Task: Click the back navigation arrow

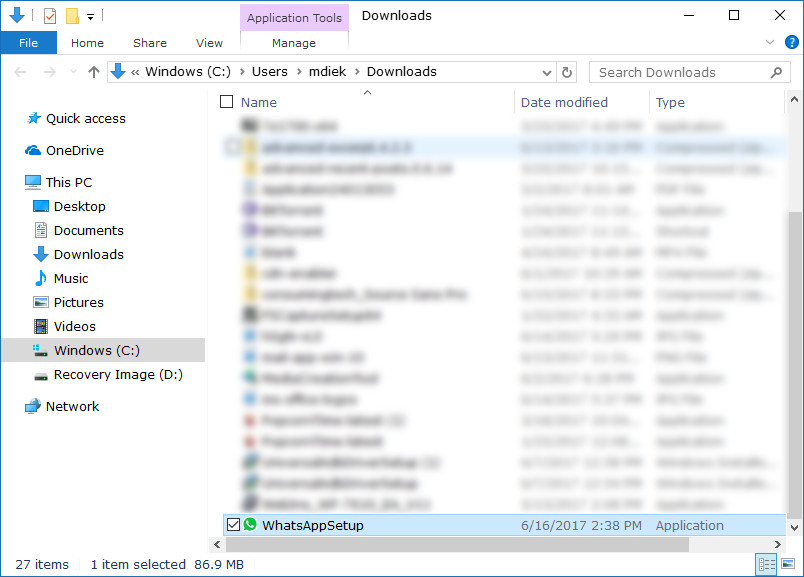Action: coord(18,71)
